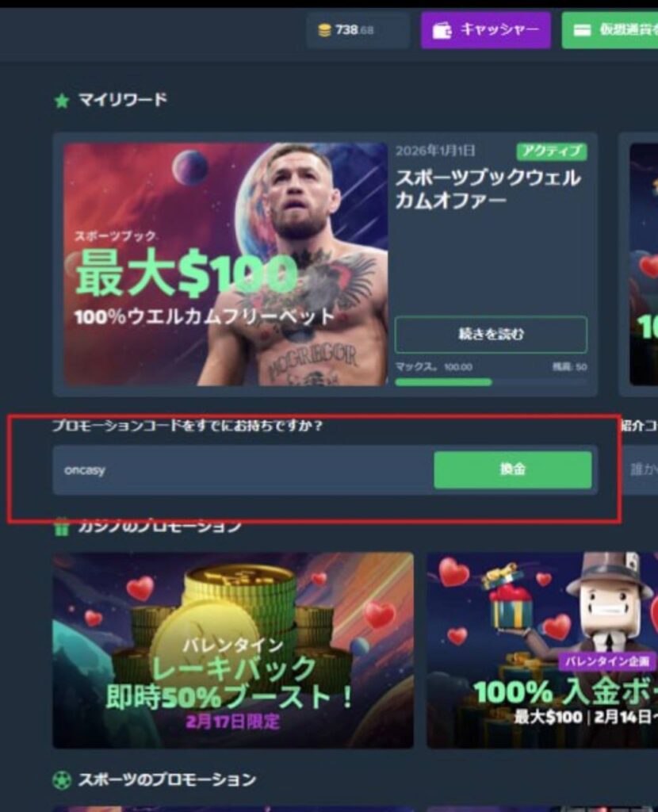
Task: Click the 738 balance display
Action: (358, 31)
